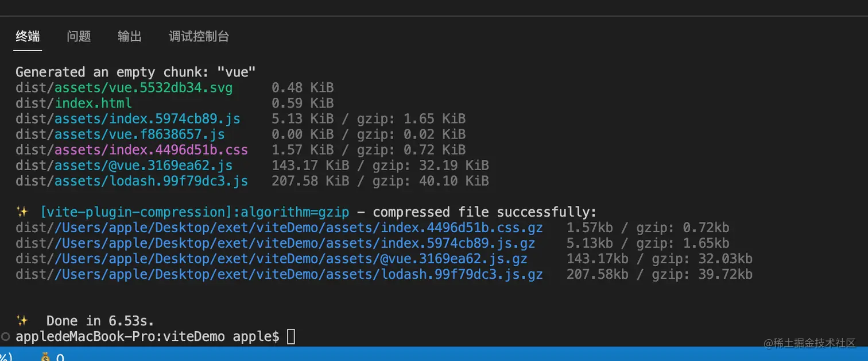Click the sparkle icon before Done in 6.53s

coord(22,321)
